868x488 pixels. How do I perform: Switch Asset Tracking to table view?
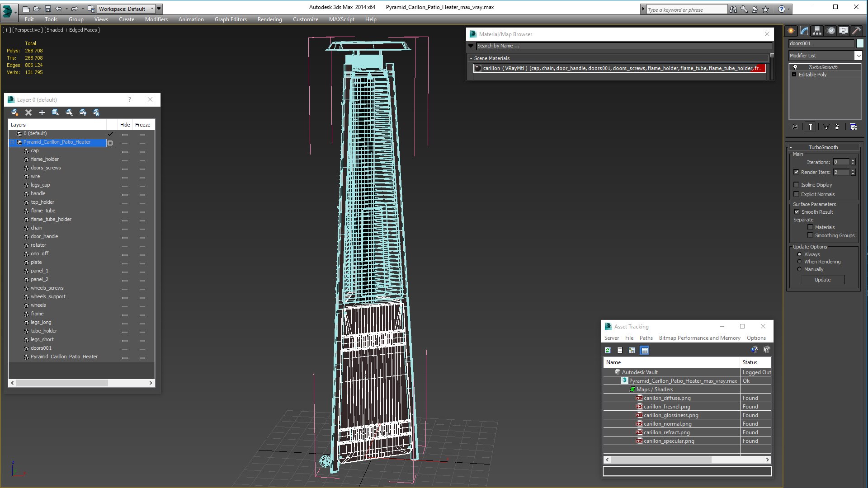645,350
